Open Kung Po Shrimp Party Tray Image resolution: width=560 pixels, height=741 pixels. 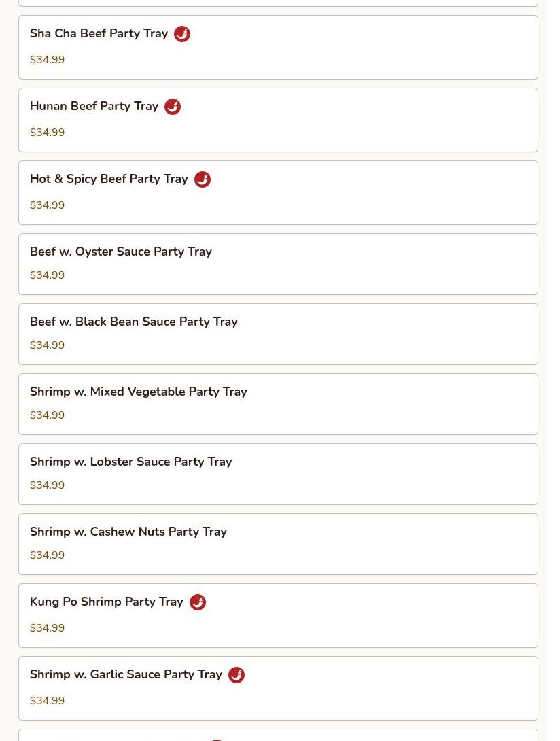point(107,602)
